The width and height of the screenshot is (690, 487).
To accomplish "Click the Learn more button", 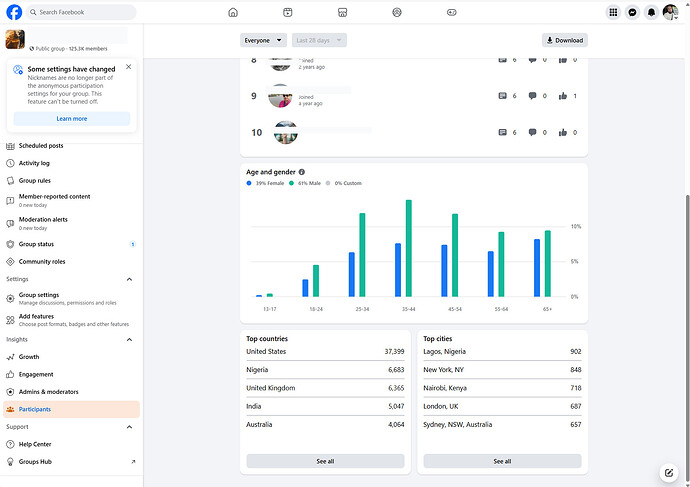I will (x=71, y=118).
